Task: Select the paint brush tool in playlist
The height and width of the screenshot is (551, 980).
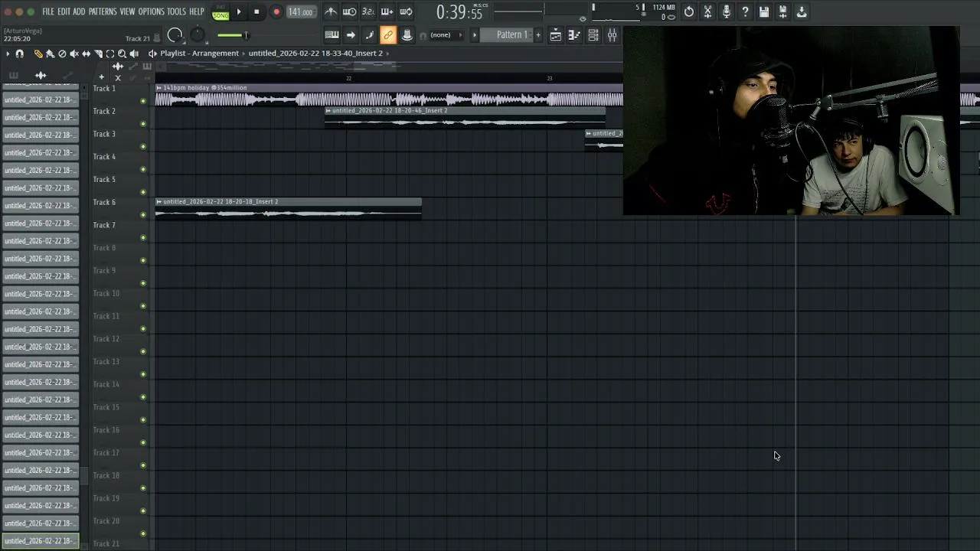Action: point(50,54)
